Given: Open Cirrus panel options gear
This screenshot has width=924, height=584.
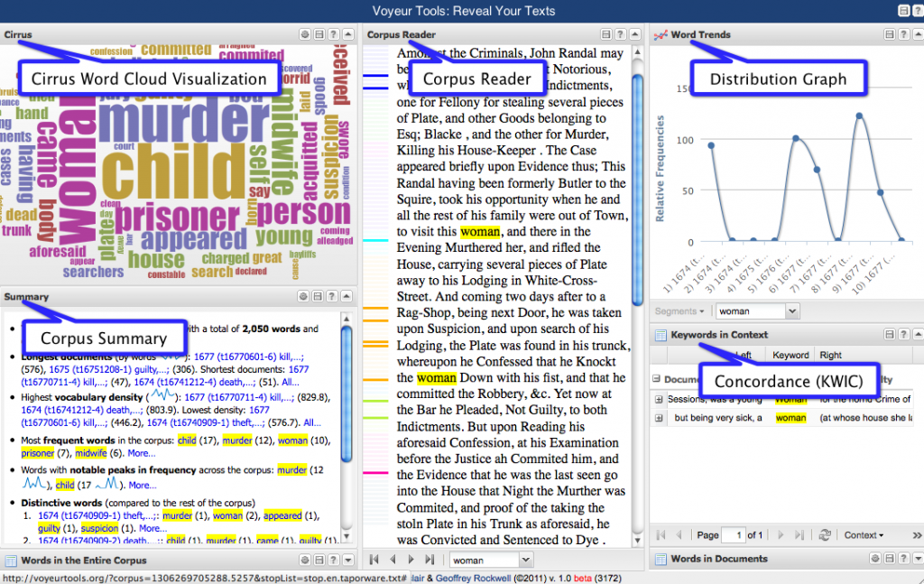Looking at the screenshot, I should pos(305,35).
